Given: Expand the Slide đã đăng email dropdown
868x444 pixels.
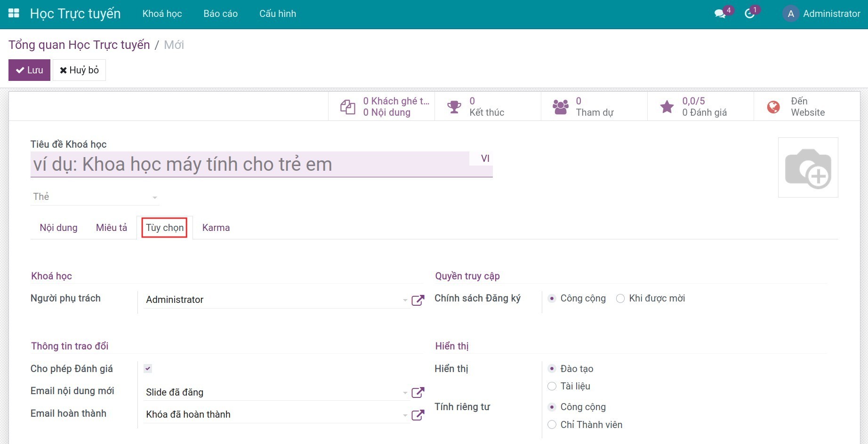Looking at the screenshot, I should [x=405, y=393].
